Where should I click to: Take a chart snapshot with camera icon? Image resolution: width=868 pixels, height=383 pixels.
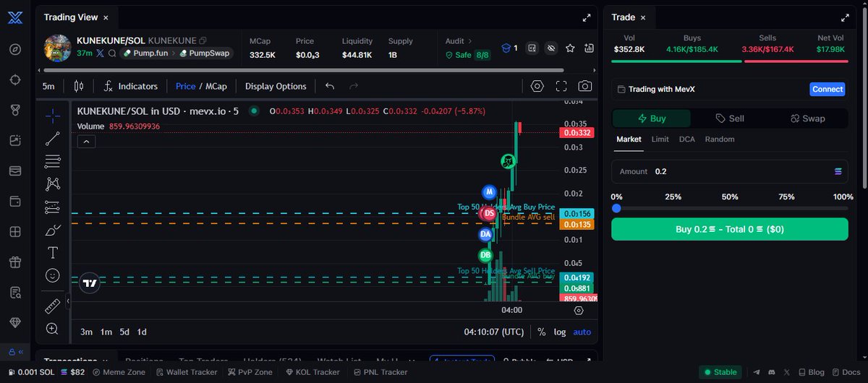pyautogui.click(x=584, y=86)
